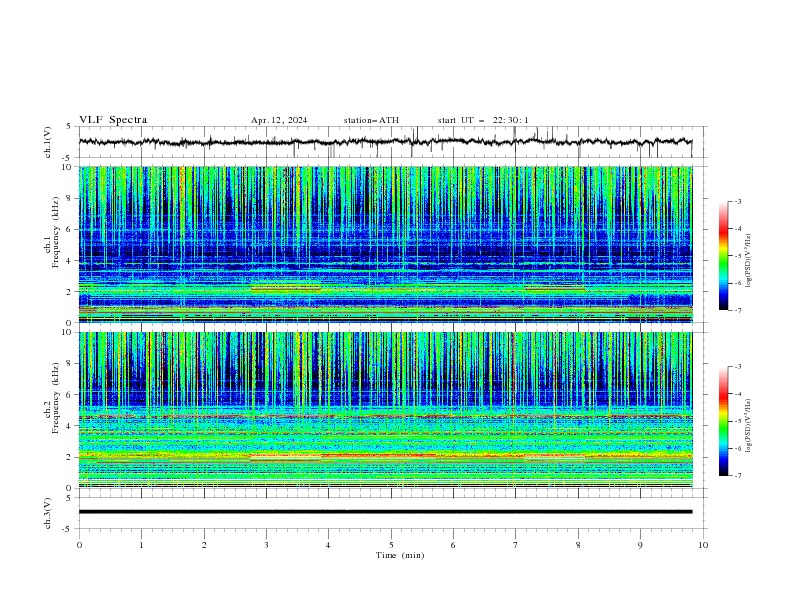Click time-axis tick label "7"
The image size is (792, 612).
tap(516, 545)
